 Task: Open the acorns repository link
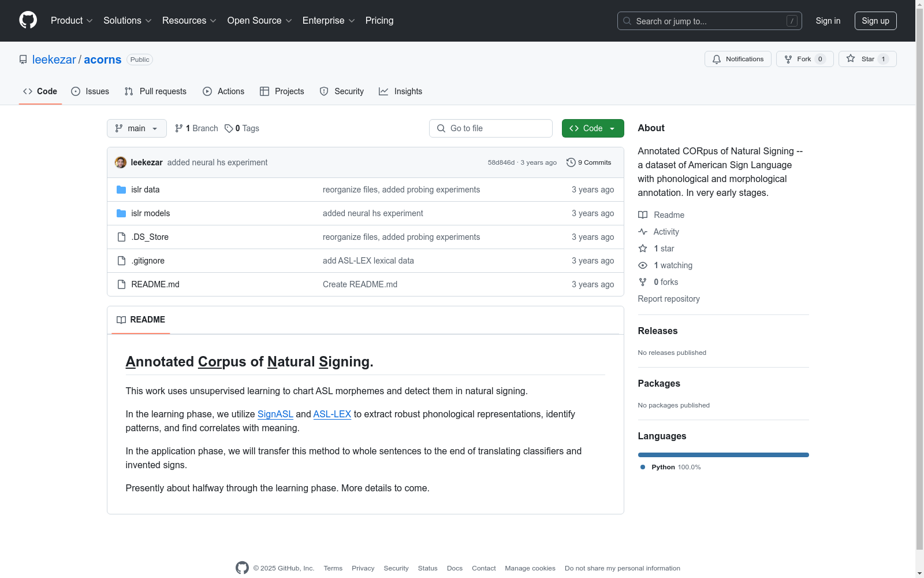click(103, 60)
